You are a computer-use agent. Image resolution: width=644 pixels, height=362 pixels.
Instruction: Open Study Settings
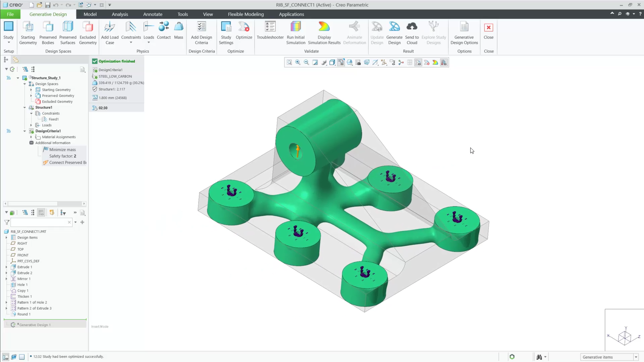click(x=226, y=33)
